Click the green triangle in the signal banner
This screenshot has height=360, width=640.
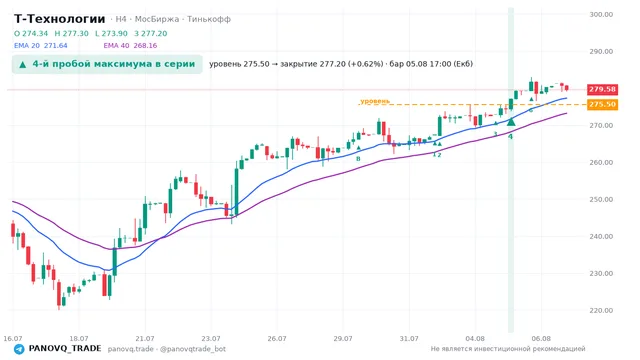pyautogui.click(x=23, y=64)
